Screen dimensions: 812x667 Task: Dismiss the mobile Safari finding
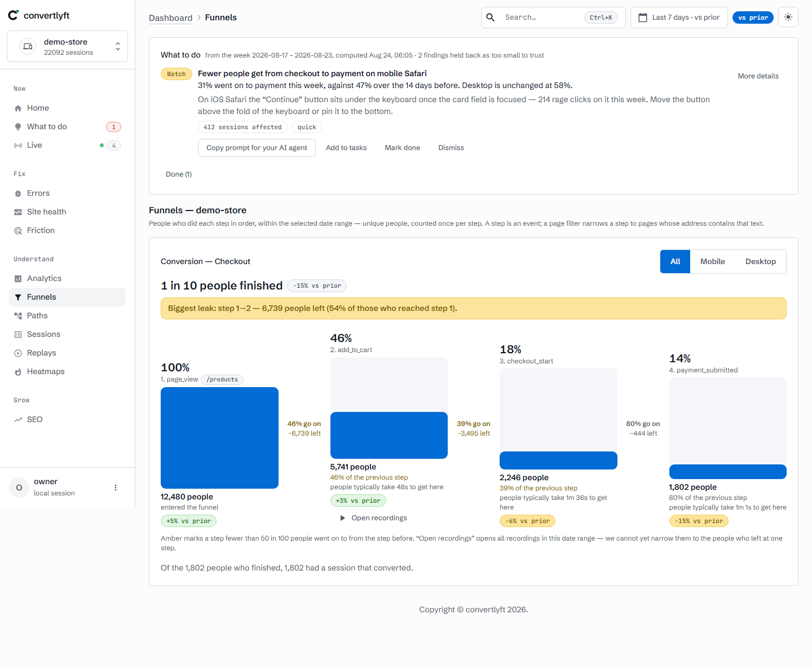click(x=451, y=148)
